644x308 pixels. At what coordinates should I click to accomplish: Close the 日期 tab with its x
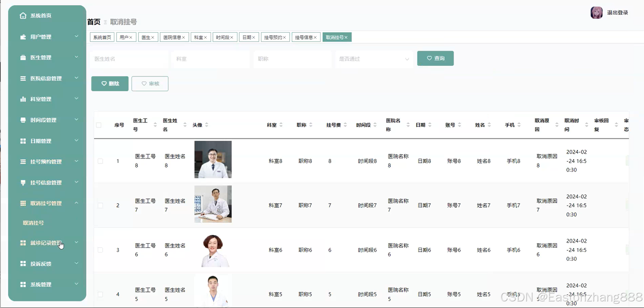[x=254, y=37]
